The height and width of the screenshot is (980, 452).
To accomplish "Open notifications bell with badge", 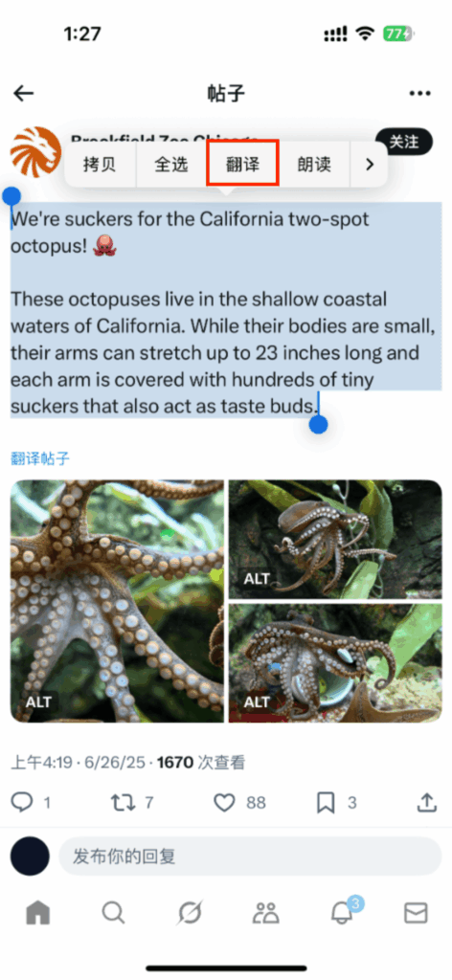I will coord(343,912).
